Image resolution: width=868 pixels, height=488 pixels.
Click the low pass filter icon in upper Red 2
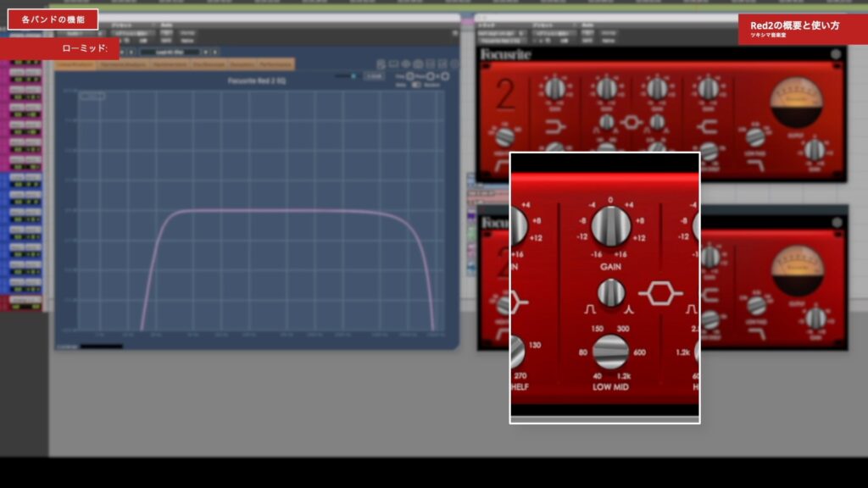pos(756,165)
